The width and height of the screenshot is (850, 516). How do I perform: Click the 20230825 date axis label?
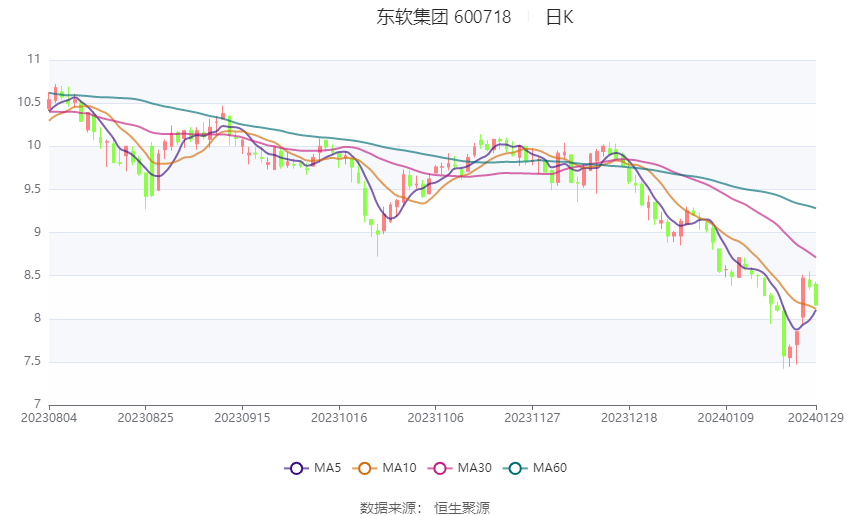click(x=145, y=418)
